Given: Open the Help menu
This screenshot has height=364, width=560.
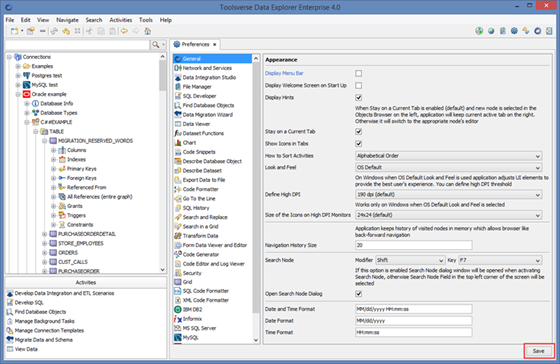Looking at the screenshot, I should pyautogui.click(x=166, y=20).
